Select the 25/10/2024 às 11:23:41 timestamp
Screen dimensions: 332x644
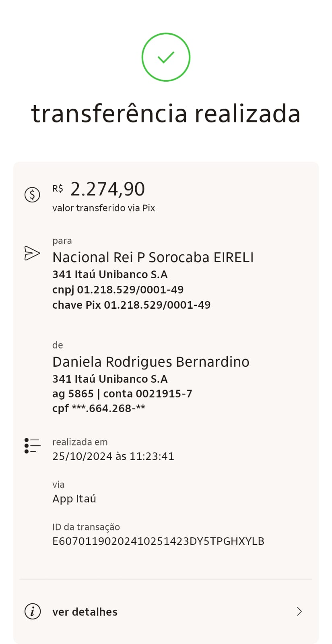coord(113,456)
